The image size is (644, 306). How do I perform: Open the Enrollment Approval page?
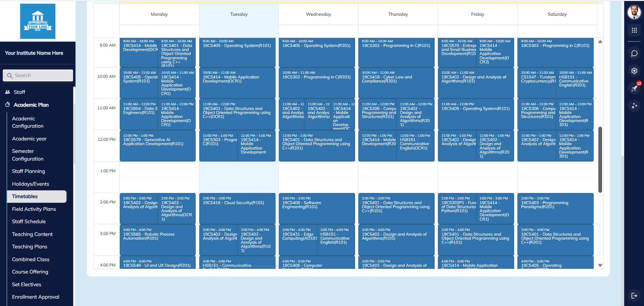click(x=36, y=297)
